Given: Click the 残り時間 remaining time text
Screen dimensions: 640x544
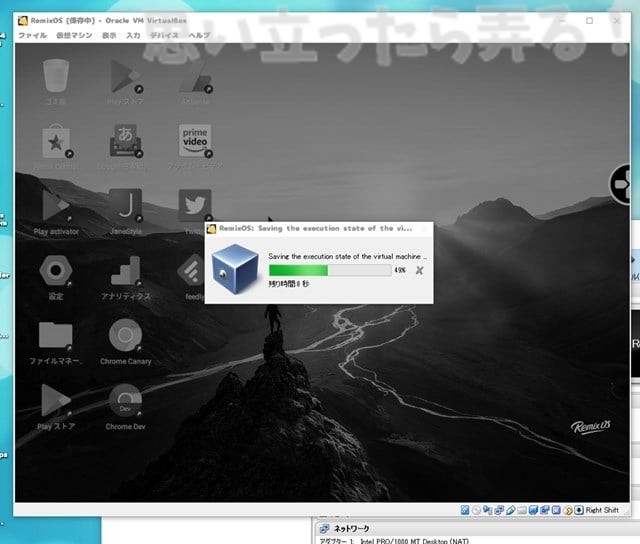Looking at the screenshot, I should 289,284.
